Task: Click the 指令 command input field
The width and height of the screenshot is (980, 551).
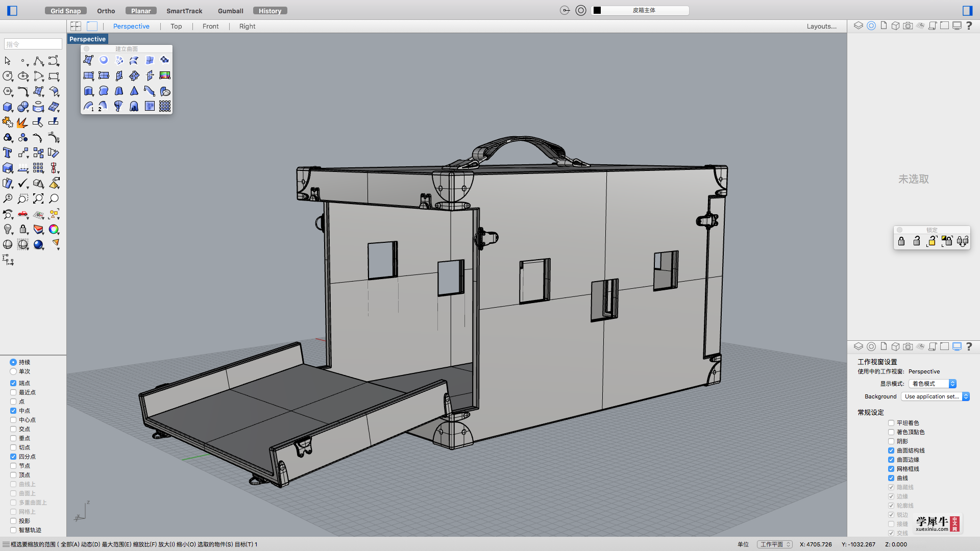Action: point(33,44)
